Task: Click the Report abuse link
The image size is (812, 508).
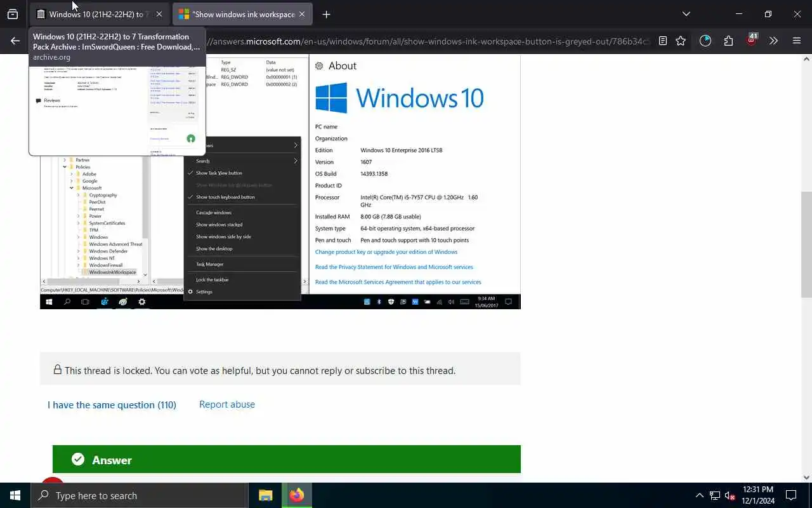Action: point(227,404)
